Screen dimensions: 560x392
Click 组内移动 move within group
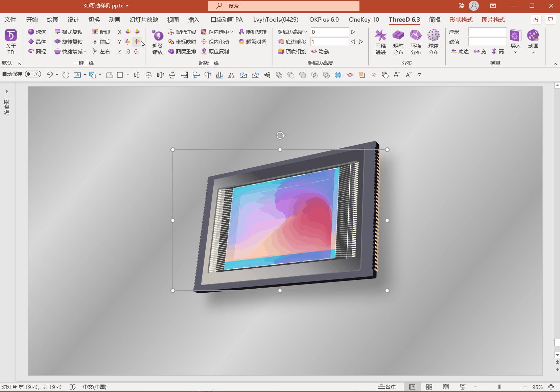pos(215,42)
